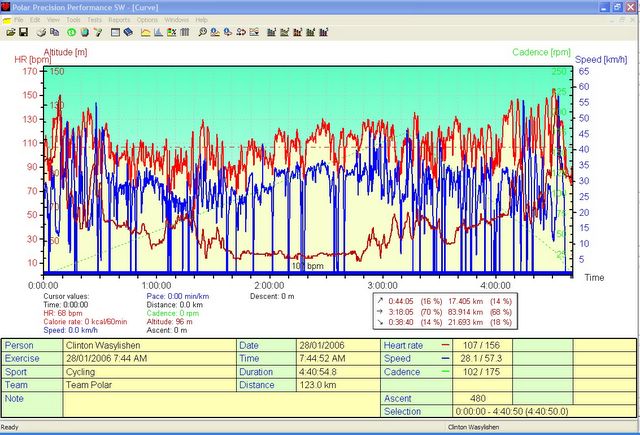Click the colored bars with X icon
This screenshot has height=435, width=640.
pos(171,32)
